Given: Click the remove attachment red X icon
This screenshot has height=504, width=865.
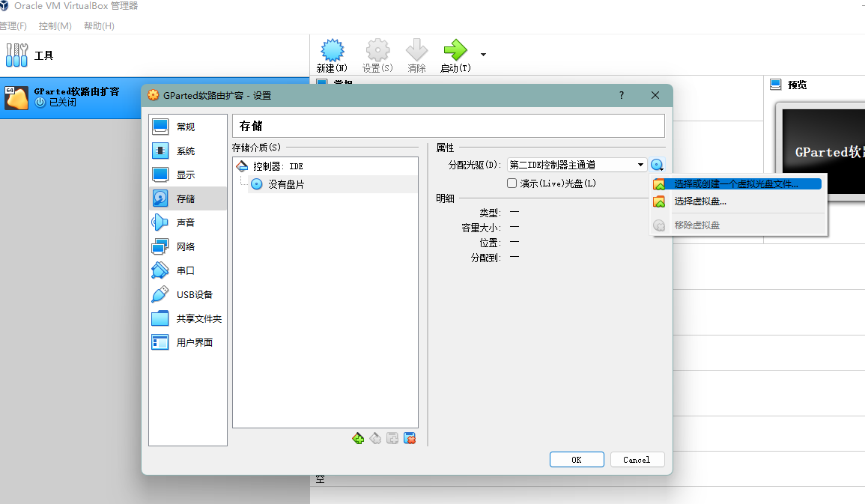Looking at the screenshot, I should [410, 438].
